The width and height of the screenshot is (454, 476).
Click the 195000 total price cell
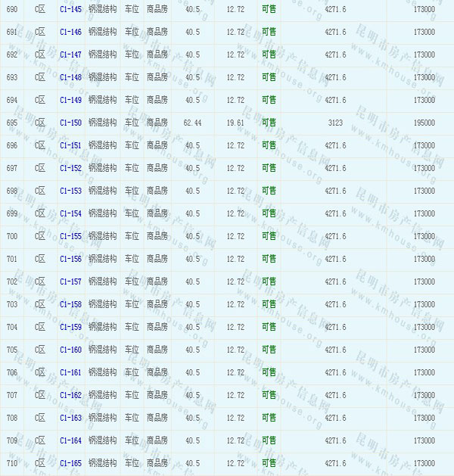click(424, 123)
